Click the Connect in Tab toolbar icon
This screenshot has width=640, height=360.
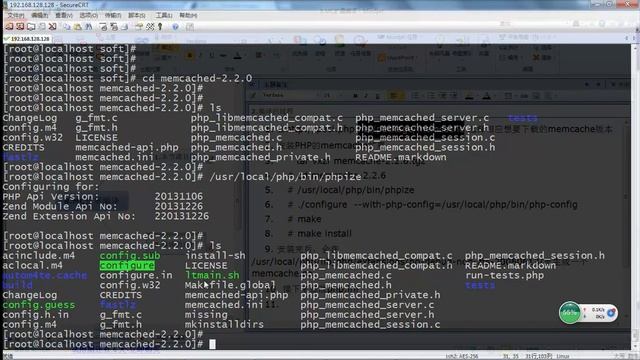coord(31,27)
